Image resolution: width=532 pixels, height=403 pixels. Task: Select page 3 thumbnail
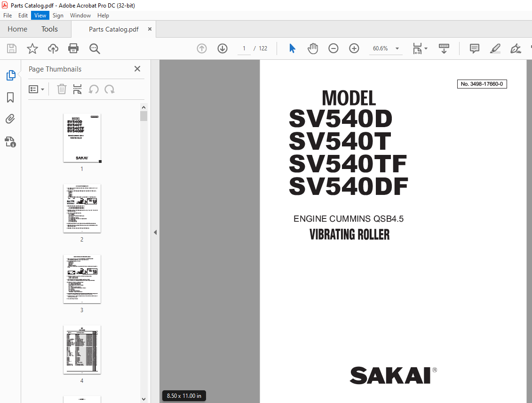(x=82, y=279)
